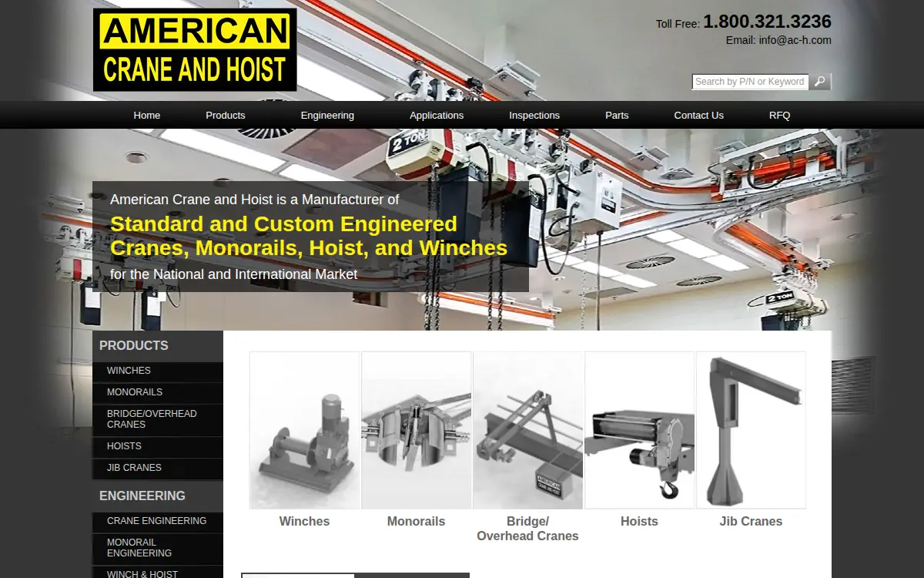The height and width of the screenshot is (578, 924).
Task: Click the yellow banner headline text
Action: coord(309,236)
